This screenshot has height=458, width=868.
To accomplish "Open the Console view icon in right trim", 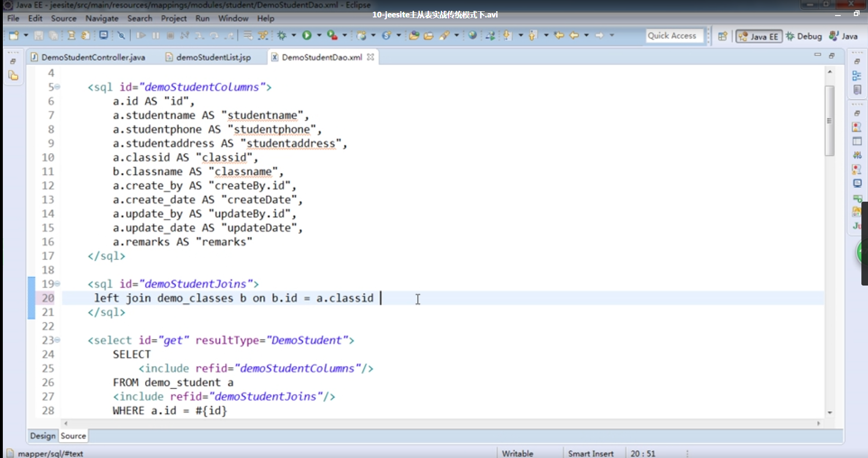I will [857, 183].
